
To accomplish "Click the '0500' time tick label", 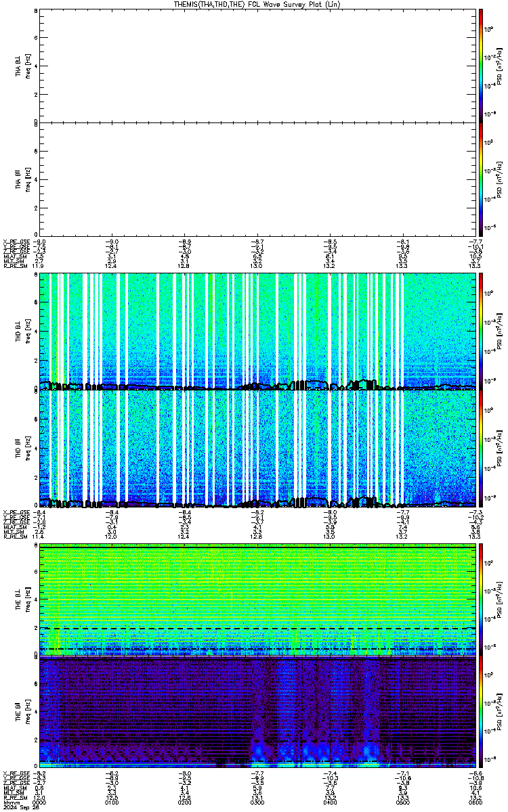I will point(403,803).
